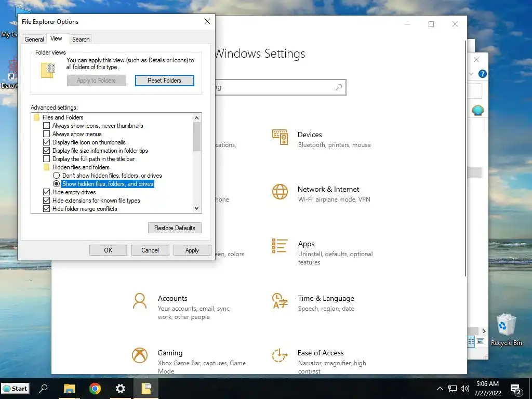Screen dimensions: 532x399
Task: Show hidden tray icons chevron
Action: pos(440,389)
